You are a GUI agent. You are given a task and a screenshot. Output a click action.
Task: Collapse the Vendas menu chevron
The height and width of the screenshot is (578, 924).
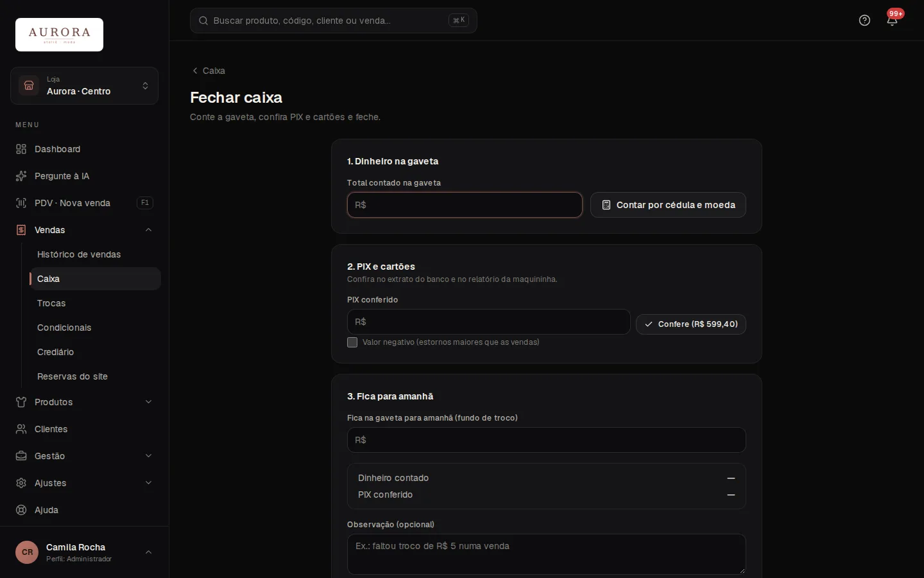click(x=148, y=230)
